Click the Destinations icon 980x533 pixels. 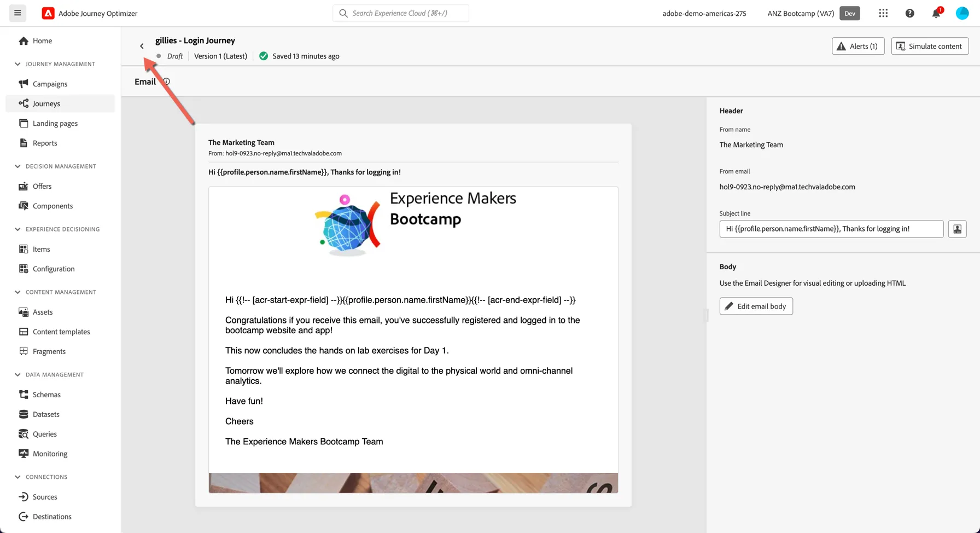pos(24,517)
